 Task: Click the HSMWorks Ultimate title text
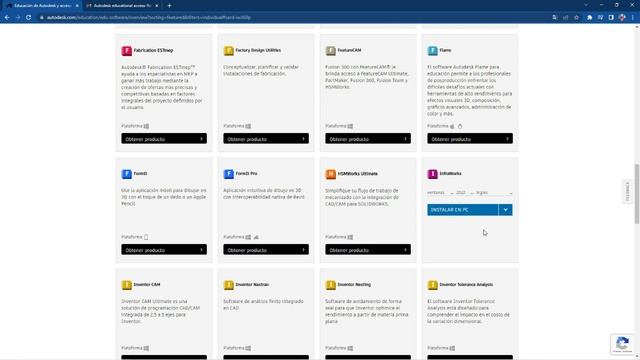click(357, 173)
